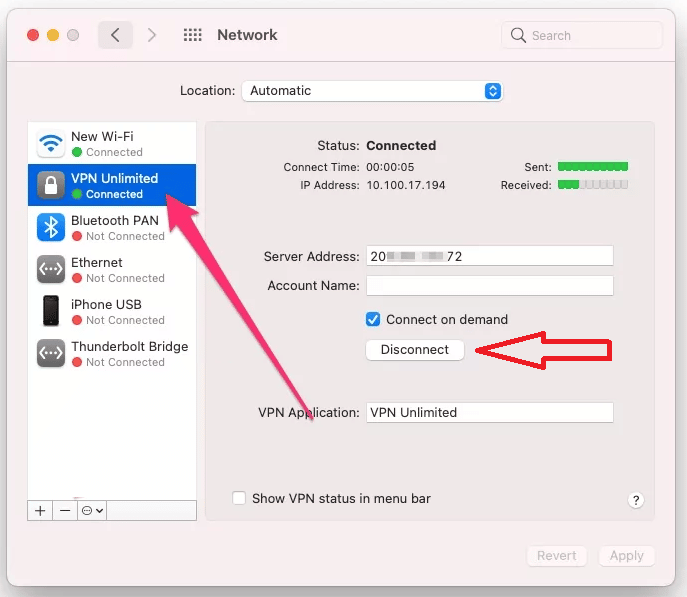
Task: Go forward with the right chevron button
Action: coord(152,35)
